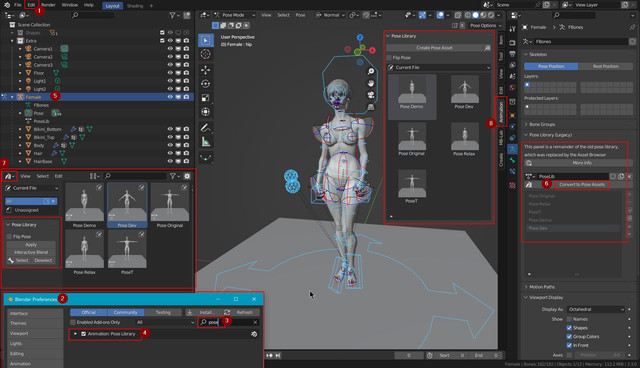Toggle Shapes checkbox in Viewport Display

569,328
